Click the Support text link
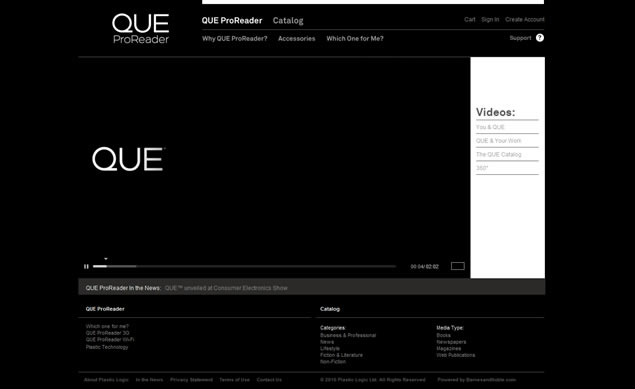This screenshot has height=389, width=635. (520, 38)
